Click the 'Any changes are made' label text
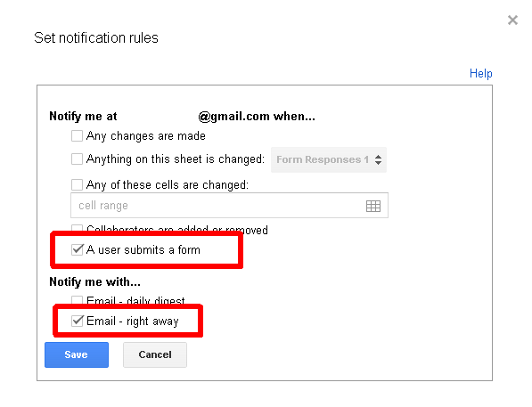532x407 pixels. pyautogui.click(x=146, y=136)
